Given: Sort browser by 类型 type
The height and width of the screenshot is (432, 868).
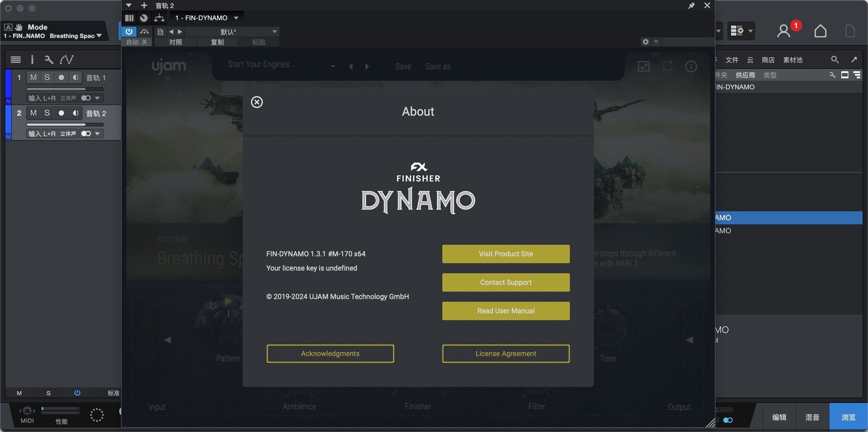Looking at the screenshot, I should point(770,75).
